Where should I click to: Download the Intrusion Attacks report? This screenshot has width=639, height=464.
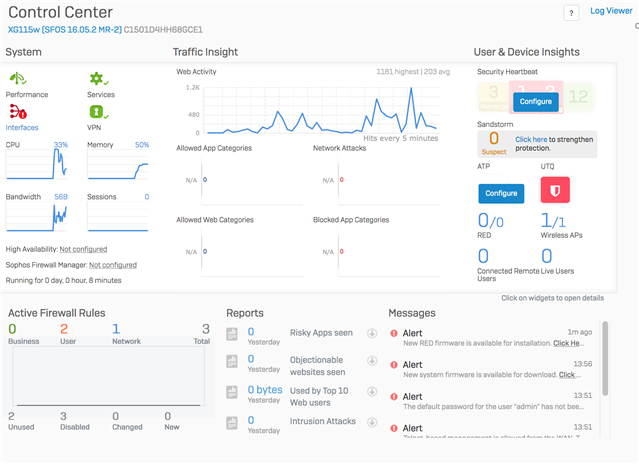[372, 422]
